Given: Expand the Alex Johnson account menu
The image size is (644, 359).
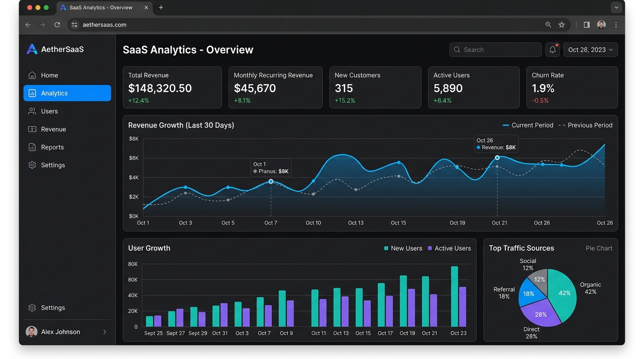Looking at the screenshot, I should (x=67, y=332).
